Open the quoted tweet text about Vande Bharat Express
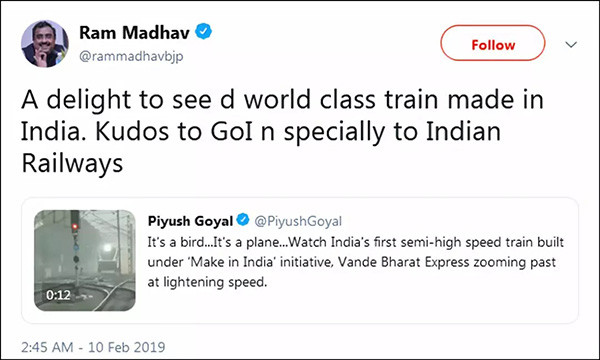The image size is (600, 360). tap(355, 262)
